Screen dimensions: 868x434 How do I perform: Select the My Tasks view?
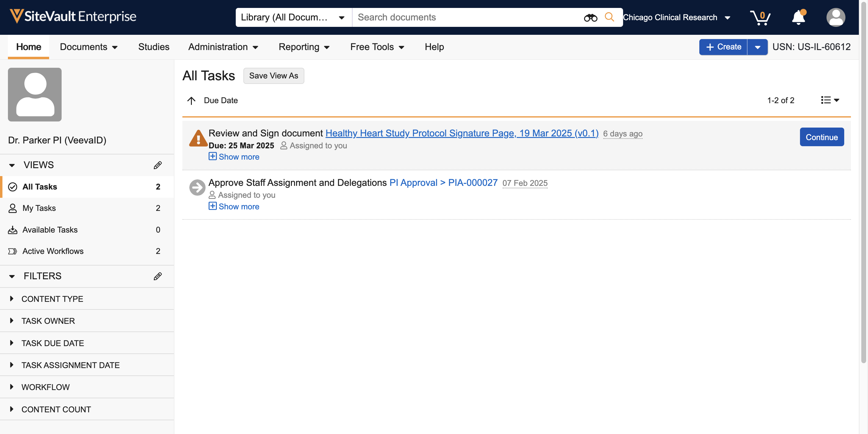point(87,208)
